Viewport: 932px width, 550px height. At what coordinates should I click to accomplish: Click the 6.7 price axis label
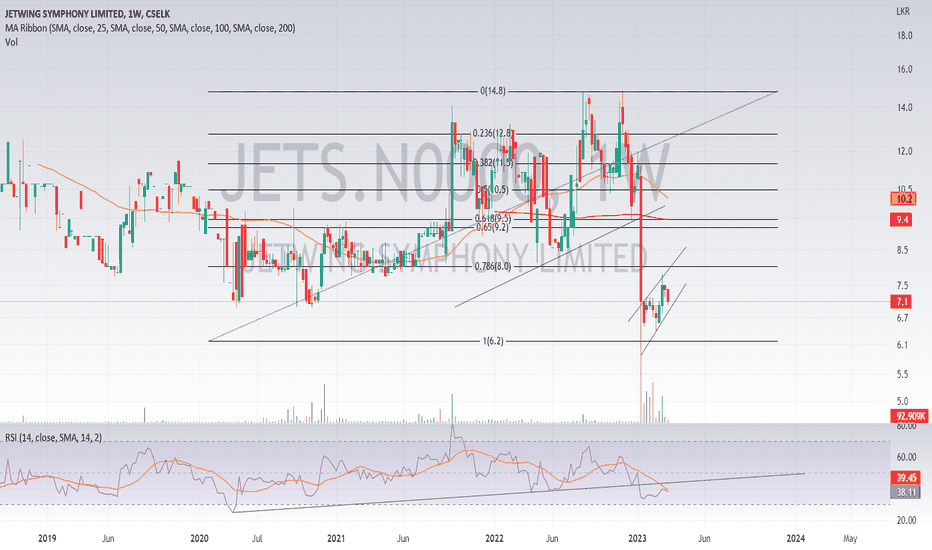point(903,318)
